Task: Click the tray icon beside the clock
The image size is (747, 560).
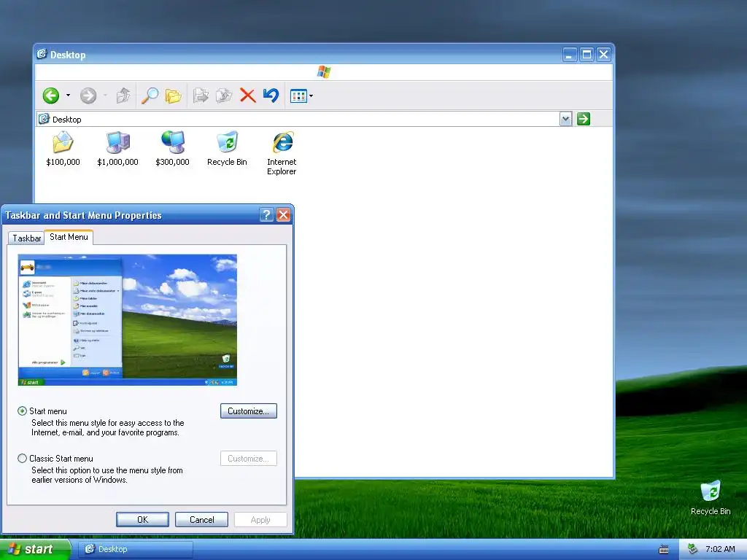Action: (x=693, y=549)
